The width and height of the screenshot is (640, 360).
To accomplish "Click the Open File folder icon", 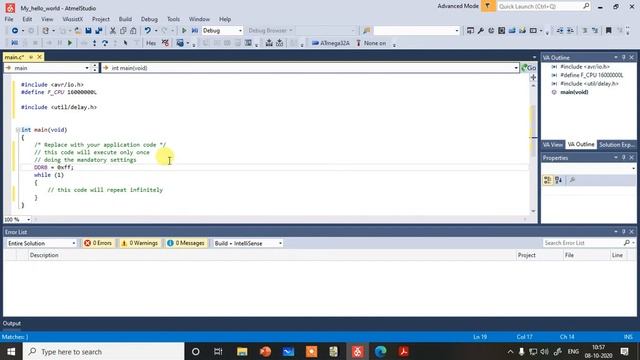I will click(x=77, y=31).
